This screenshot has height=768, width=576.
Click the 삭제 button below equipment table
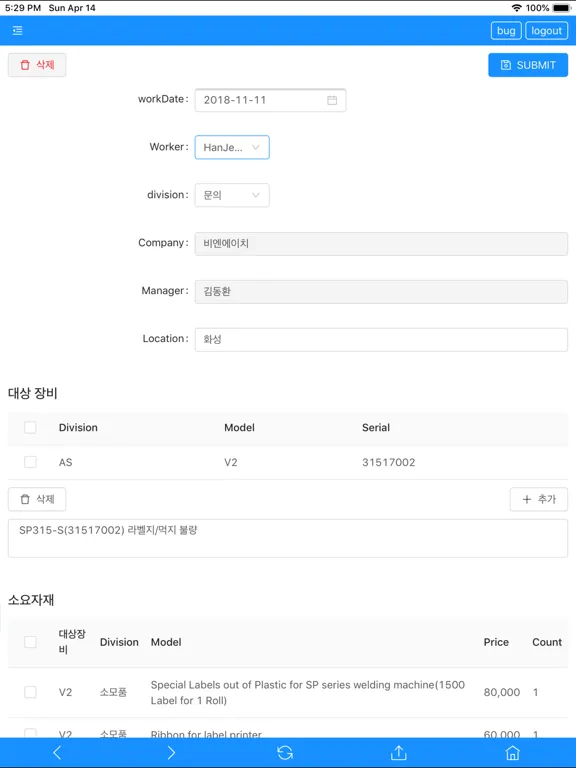(37, 499)
